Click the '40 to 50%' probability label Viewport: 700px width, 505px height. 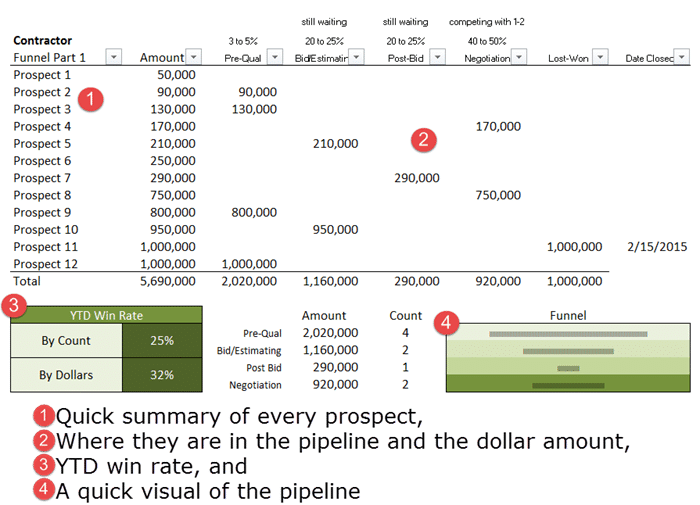tap(487, 41)
